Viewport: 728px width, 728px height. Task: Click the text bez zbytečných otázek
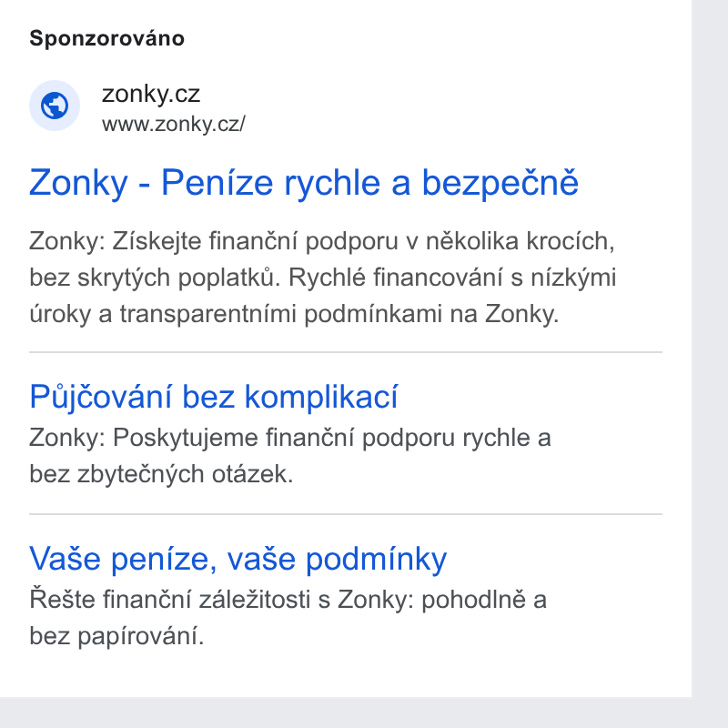pyautogui.click(x=161, y=474)
